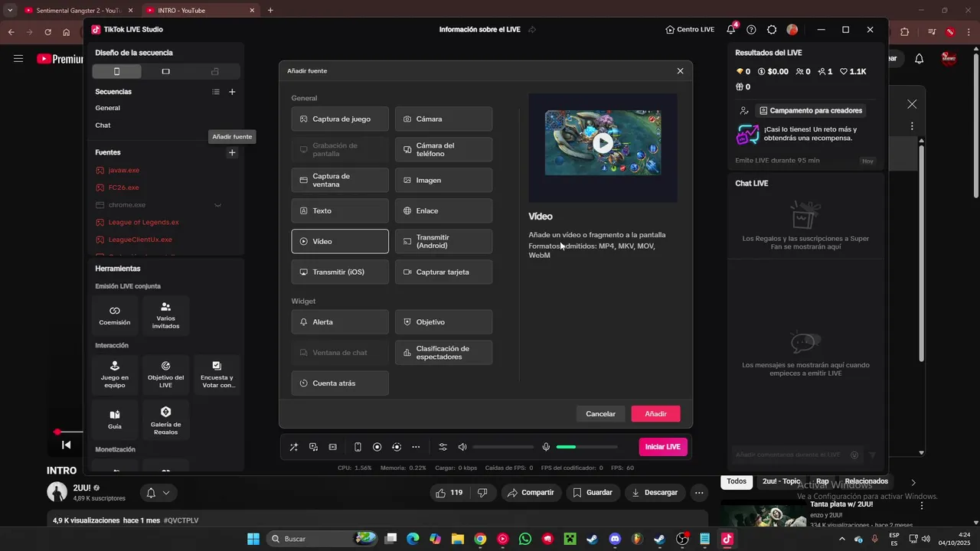Toggle visibility of chrome.exe source
This screenshot has height=551, width=980.
[x=217, y=205]
